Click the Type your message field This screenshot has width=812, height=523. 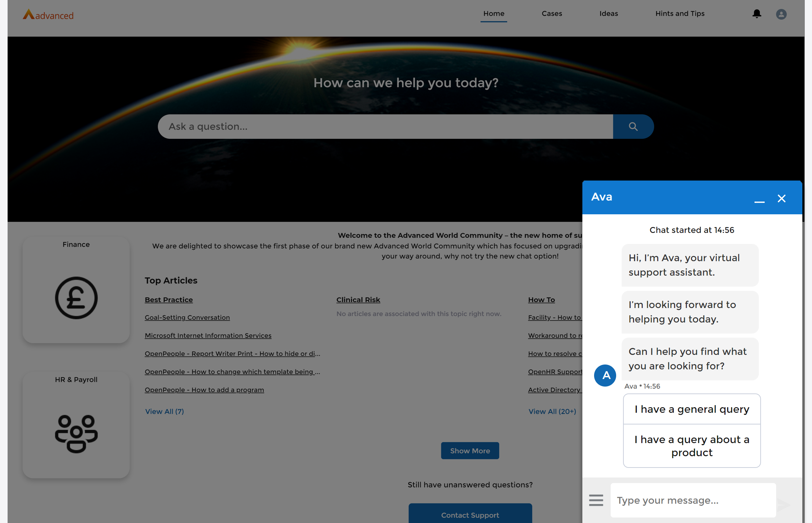pos(693,500)
